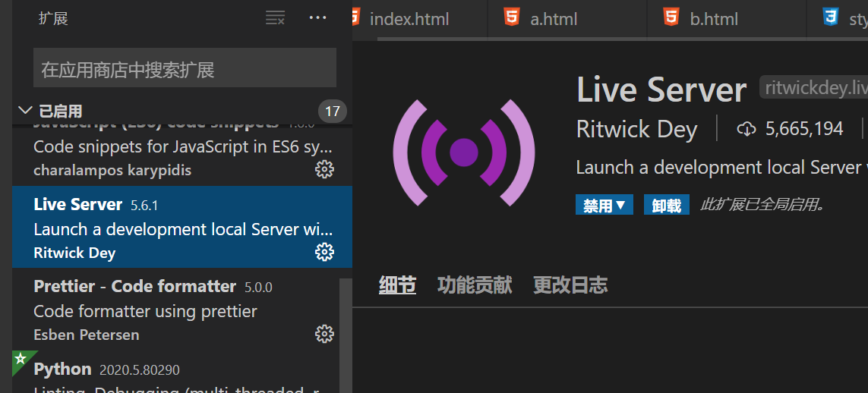The width and height of the screenshot is (868, 393).
Task: Click the 扩展 panel title
Action: (53, 18)
